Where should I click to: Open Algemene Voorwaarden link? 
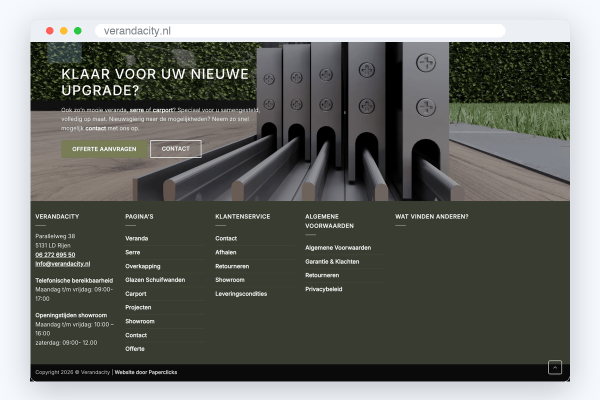(338, 248)
